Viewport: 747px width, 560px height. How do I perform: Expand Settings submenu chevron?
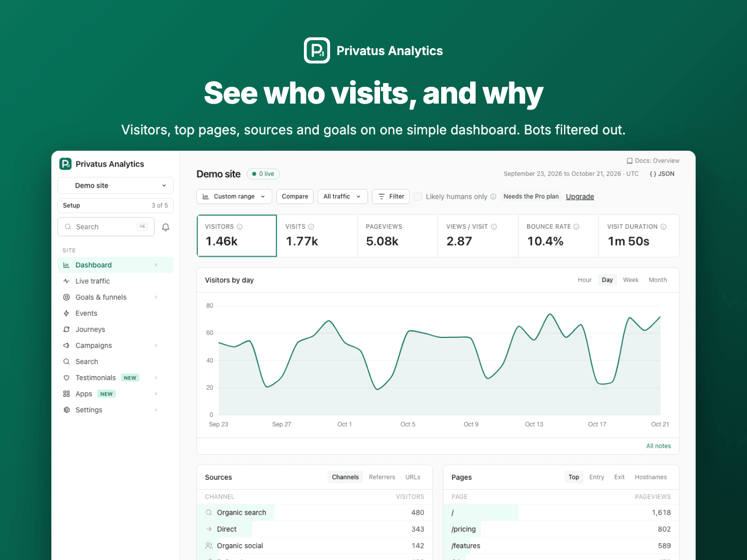coord(156,410)
